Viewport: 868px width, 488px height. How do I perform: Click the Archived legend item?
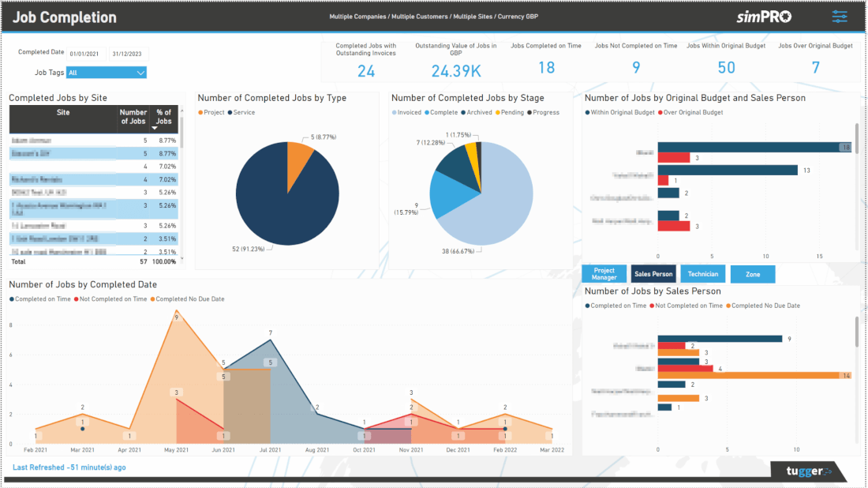tap(476, 112)
